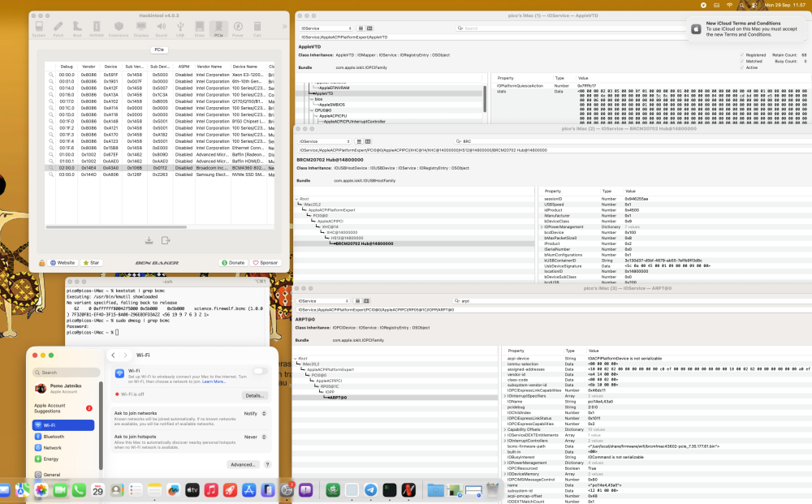
Task: Show more Hackintool toolbar items via overflow chevron
Action: [x=283, y=27]
